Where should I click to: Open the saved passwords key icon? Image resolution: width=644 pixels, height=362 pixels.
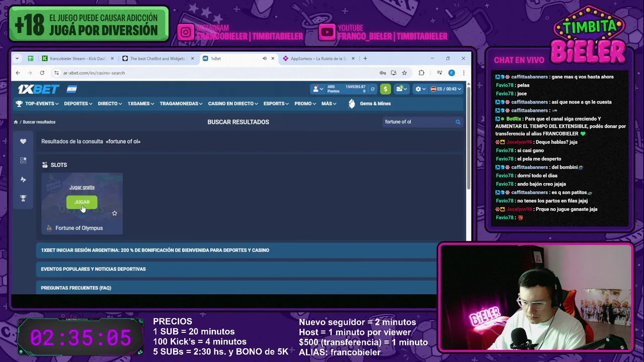coord(383,73)
